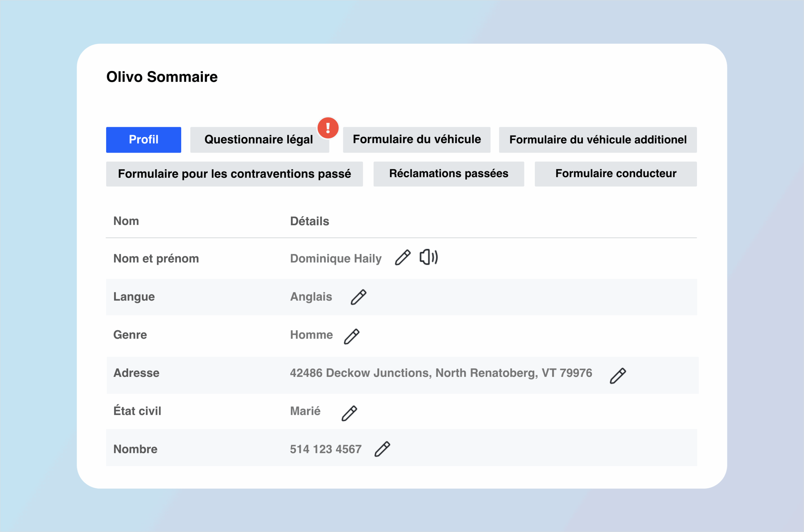Click the Olivo Sommaire page title
The width and height of the screenshot is (804, 532).
click(x=162, y=77)
